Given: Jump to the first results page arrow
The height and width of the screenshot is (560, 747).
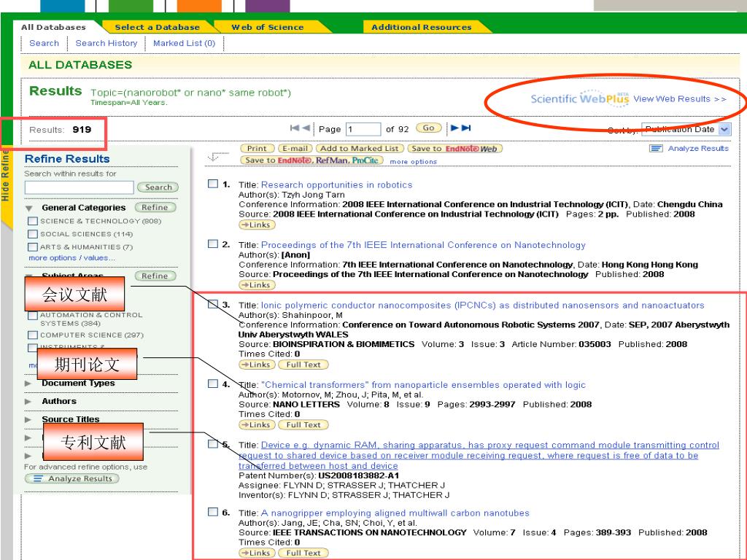Looking at the screenshot, I should point(295,128).
